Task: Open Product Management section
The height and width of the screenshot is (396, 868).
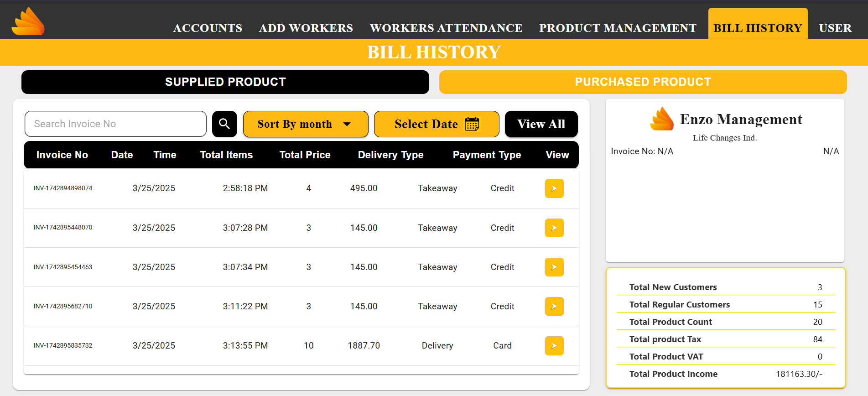Action: pos(618,28)
